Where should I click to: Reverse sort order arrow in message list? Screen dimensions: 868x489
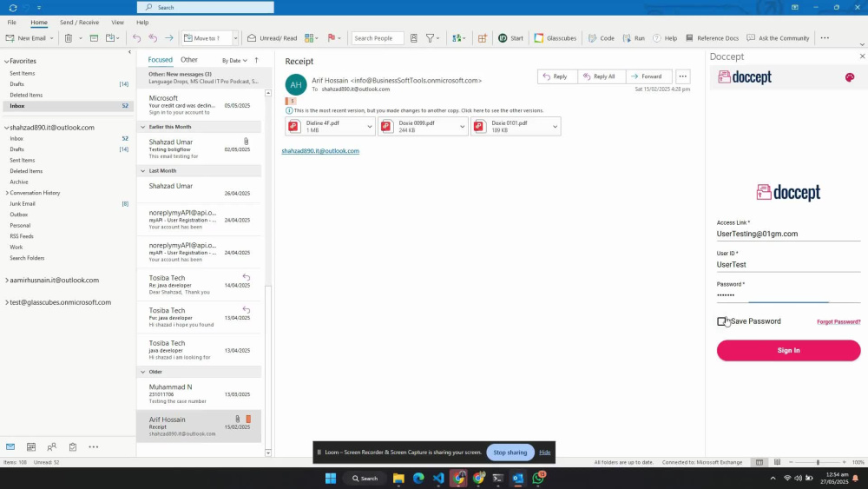pos(256,60)
